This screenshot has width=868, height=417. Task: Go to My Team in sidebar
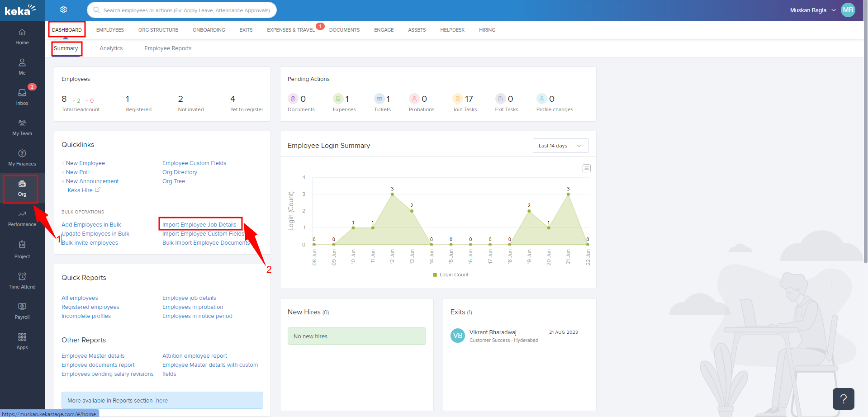click(x=22, y=127)
